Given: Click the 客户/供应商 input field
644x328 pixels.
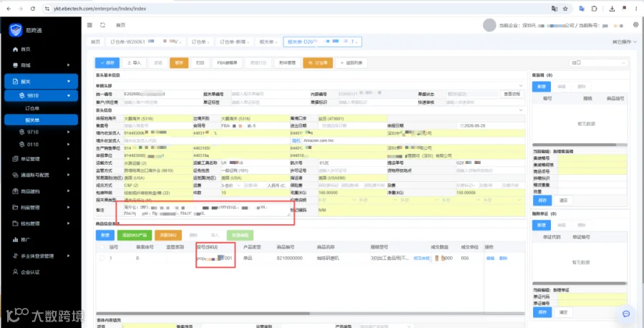Looking at the screenshot, I should pyautogui.click(x=162, y=102).
